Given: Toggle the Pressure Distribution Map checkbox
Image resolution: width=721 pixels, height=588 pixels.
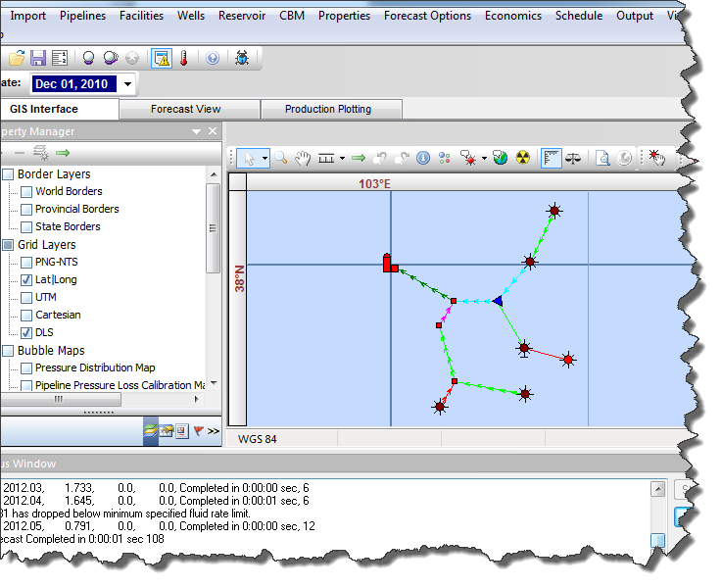Looking at the screenshot, I should (26, 368).
